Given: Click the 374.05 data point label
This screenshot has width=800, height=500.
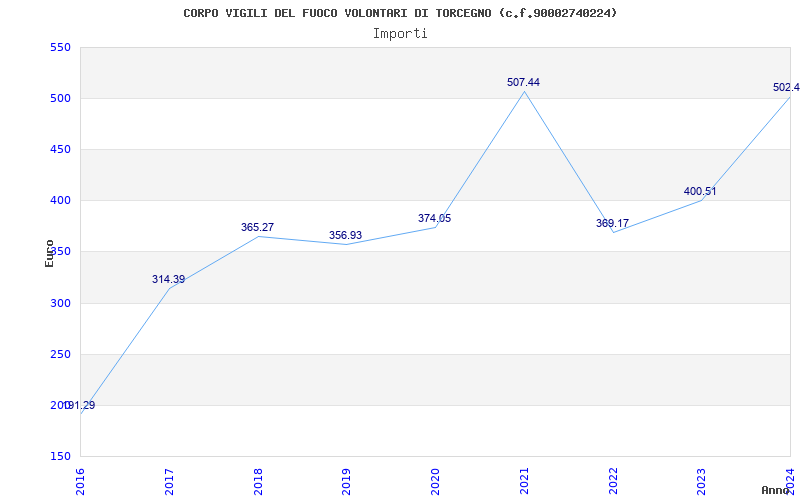Looking at the screenshot, I should pyautogui.click(x=434, y=218).
